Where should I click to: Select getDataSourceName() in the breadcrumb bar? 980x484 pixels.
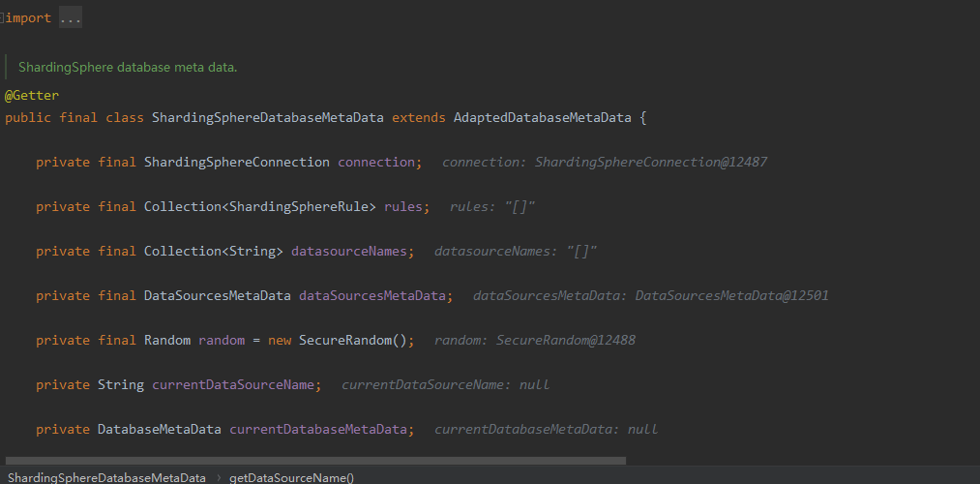point(291,478)
